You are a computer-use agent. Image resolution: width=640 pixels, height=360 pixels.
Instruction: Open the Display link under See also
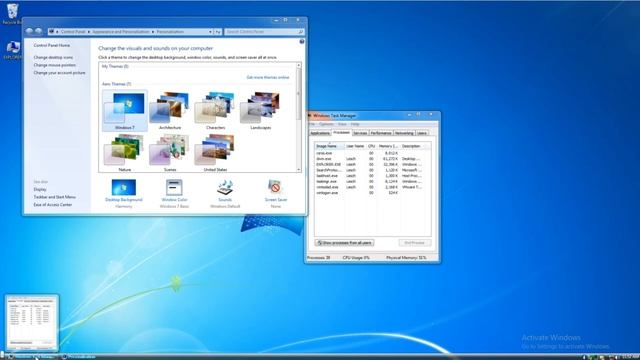(x=40, y=189)
